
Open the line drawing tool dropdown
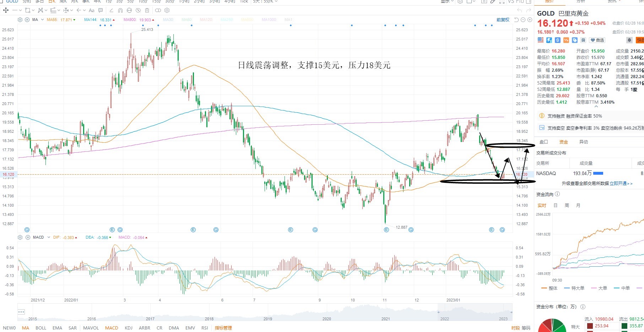(x=21, y=10)
